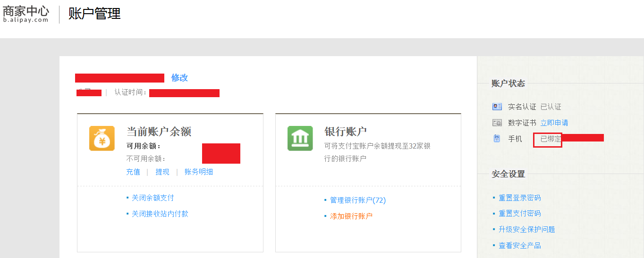The width and height of the screenshot is (644, 258).
Task: Click the digital certificate icon
Action: click(497, 123)
